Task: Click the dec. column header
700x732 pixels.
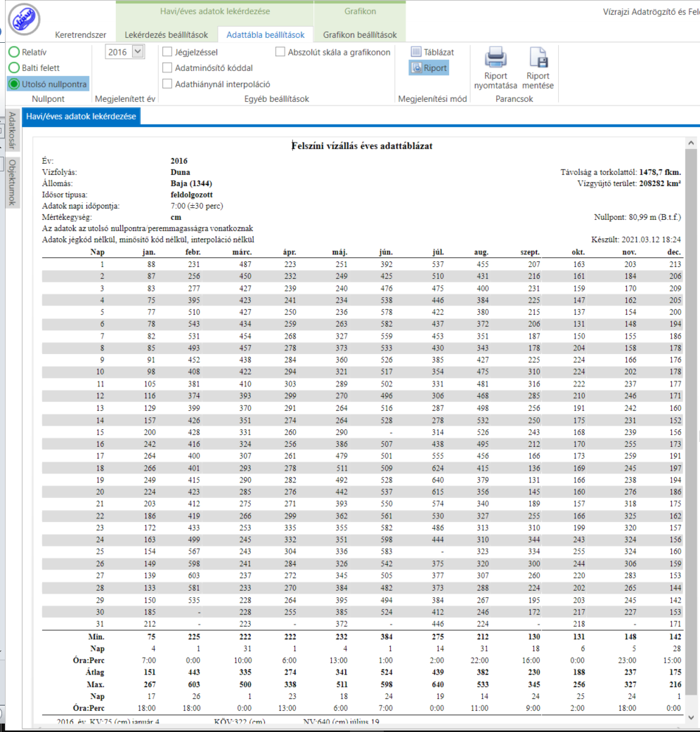Action: [x=674, y=252]
